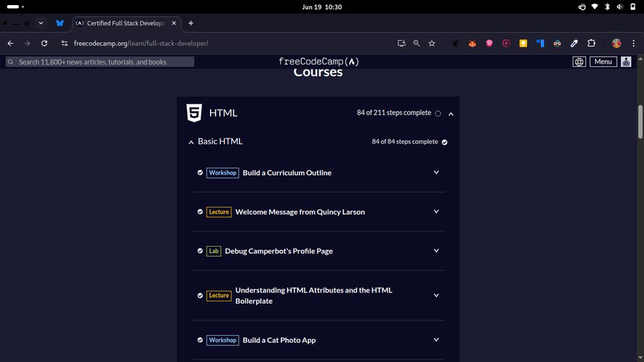Image resolution: width=644 pixels, height=362 pixels.
Task: Open the spy-glasses extension icon
Action: click(x=557, y=43)
